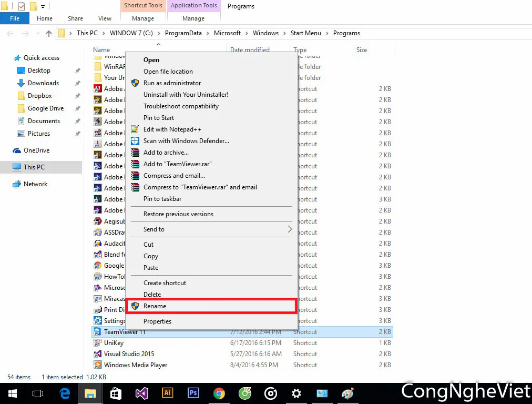This screenshot has height=404, width=532.
Task: Open Documents in Quick access
Action: [44, 121]
